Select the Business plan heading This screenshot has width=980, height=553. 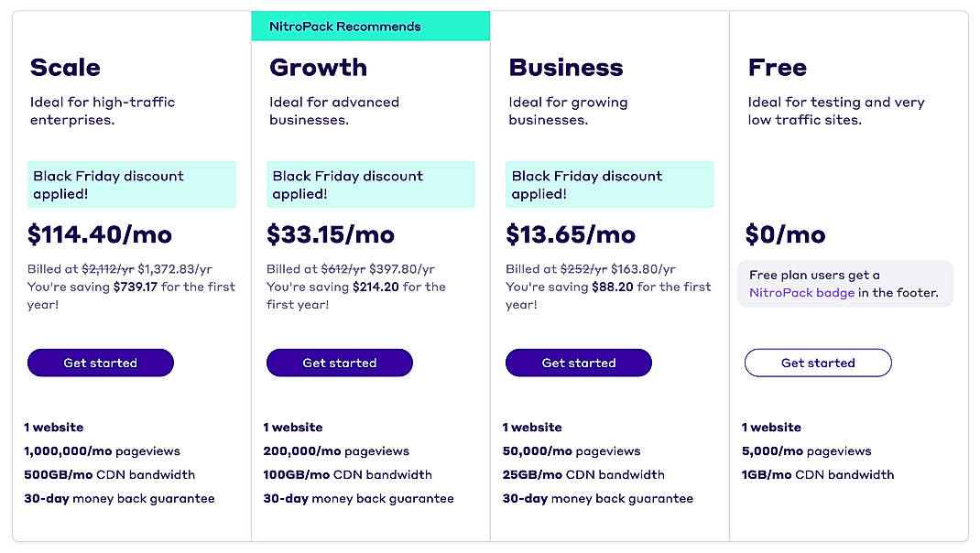pyautogui.click(x=565, y=67)
